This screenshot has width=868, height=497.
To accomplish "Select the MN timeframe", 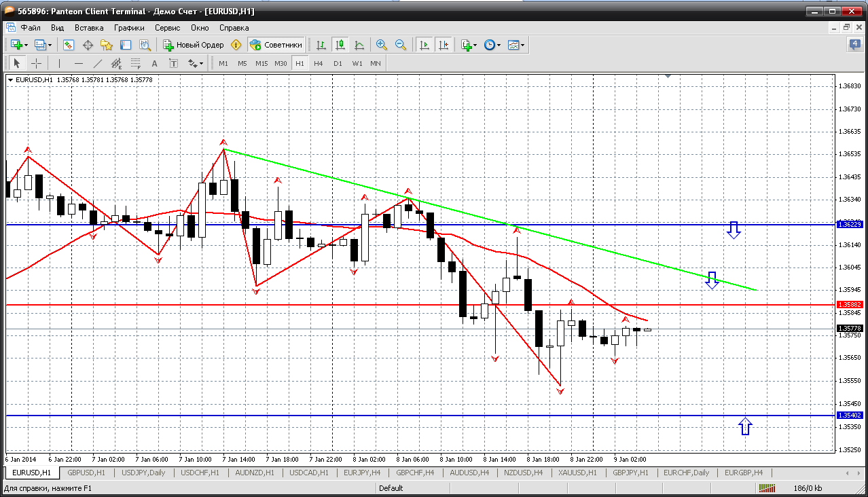I will (x=376, y=63).
